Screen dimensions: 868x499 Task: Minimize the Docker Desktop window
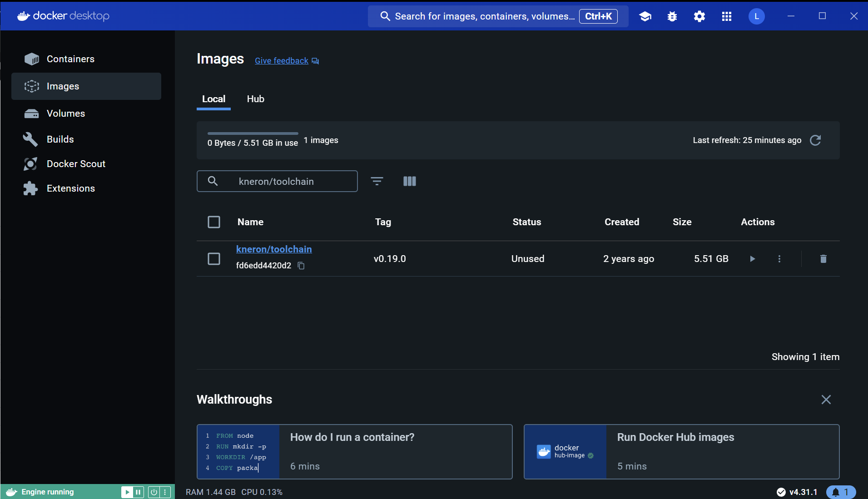pyautogui.click(x=791, y=16)
